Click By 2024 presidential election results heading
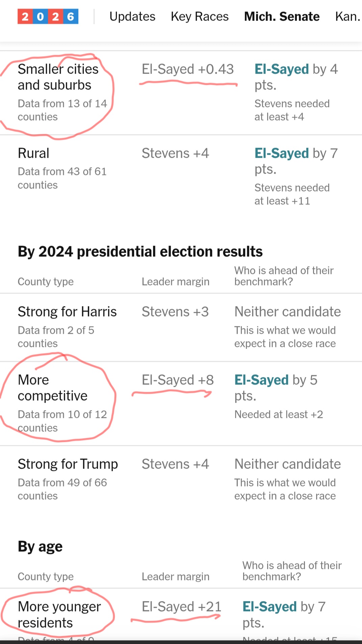 [x=140, y=252]
